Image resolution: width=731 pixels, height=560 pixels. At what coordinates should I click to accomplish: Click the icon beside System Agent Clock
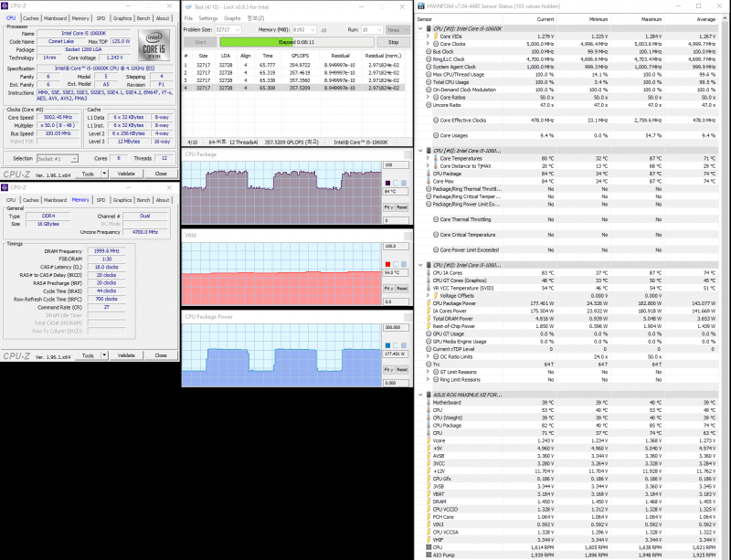click(x=429, y=67)
